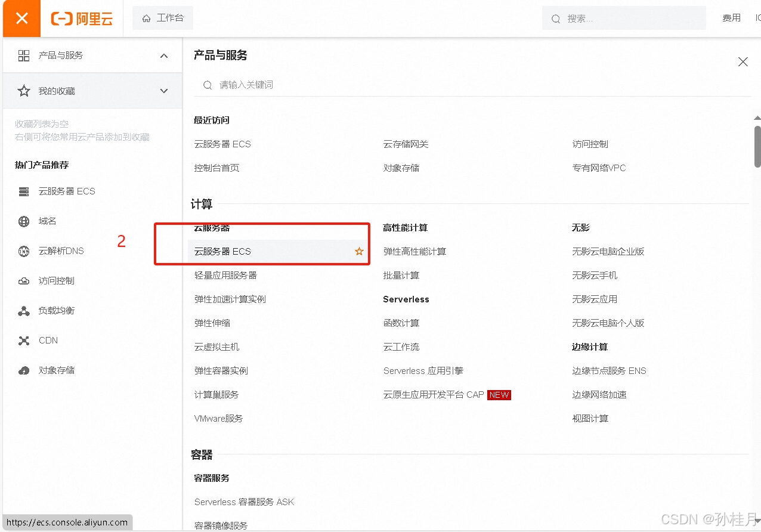
Task: Click the search magnifier icon in top bar
Action: tap(556, 19)
